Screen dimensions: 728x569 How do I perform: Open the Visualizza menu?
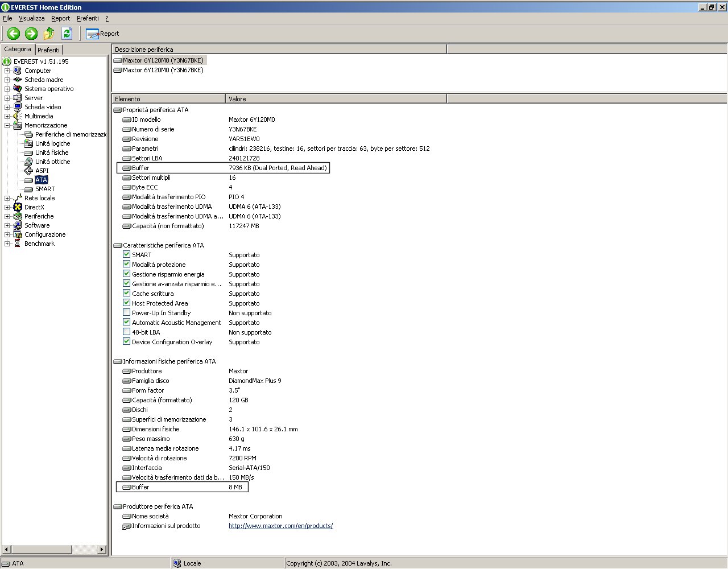32,18
